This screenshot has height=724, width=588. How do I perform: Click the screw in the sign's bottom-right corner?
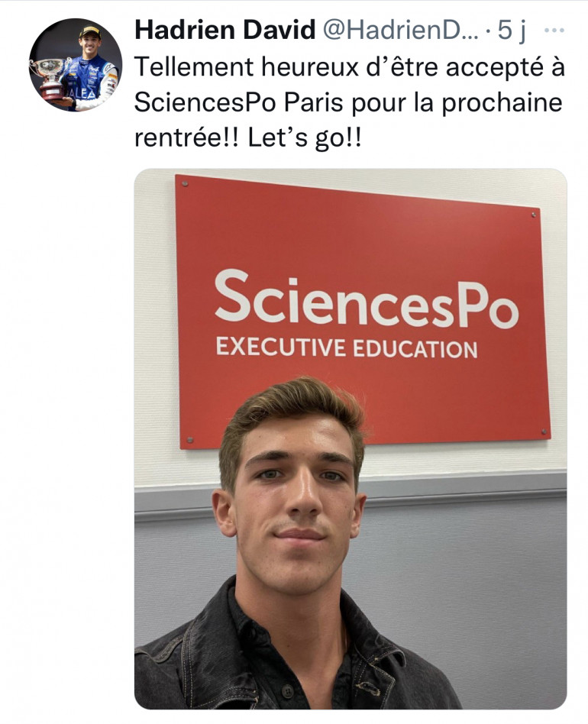coord(544,432)
